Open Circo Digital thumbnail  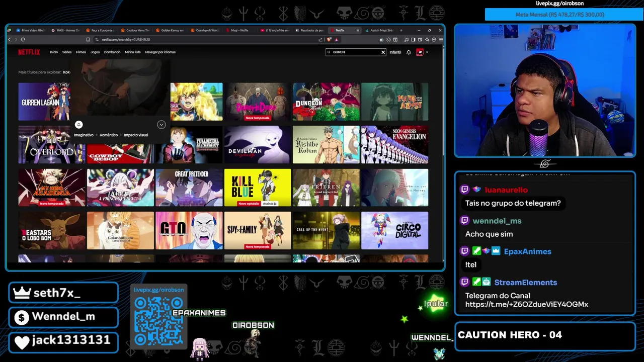pos(394,231)
